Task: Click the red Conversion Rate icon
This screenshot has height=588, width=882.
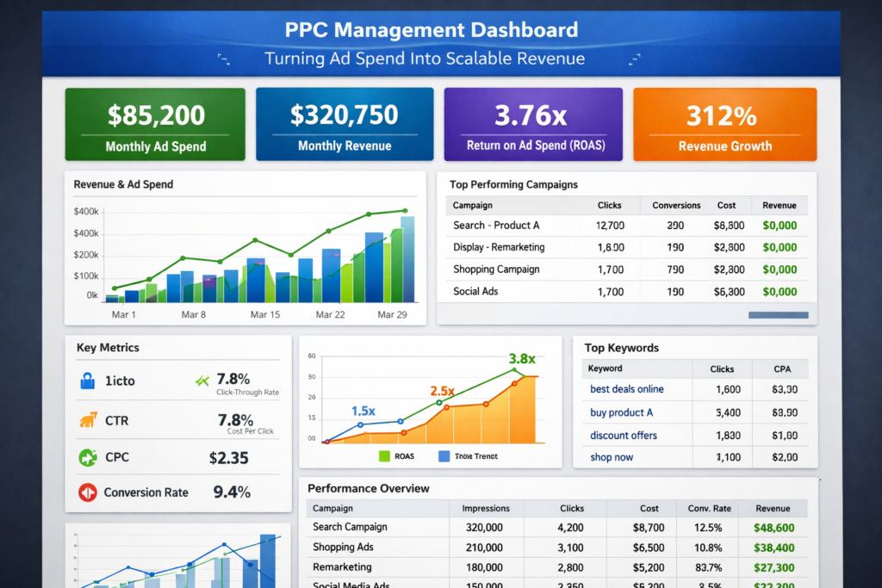Action: (87, 492)
